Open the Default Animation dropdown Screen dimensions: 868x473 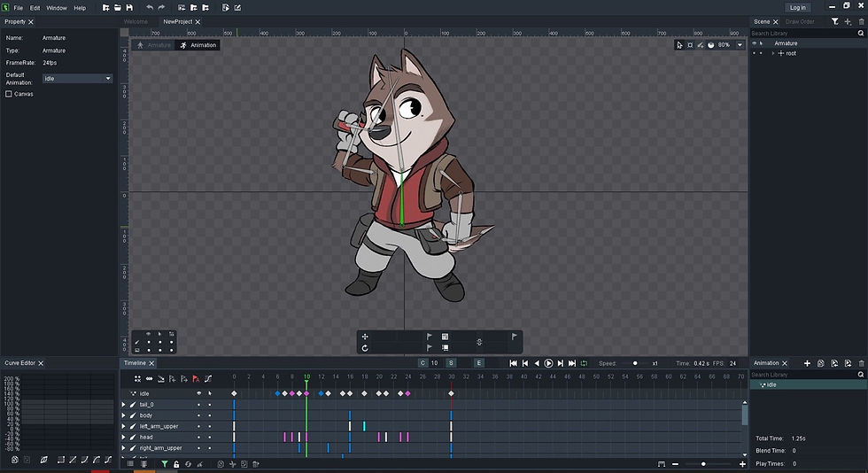78,79
